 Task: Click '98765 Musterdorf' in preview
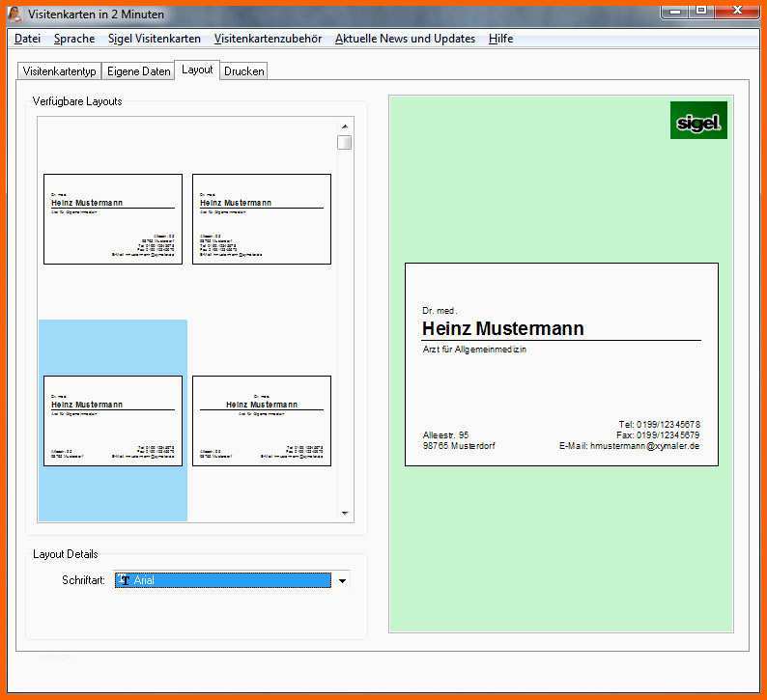click(x=459, y=446)
